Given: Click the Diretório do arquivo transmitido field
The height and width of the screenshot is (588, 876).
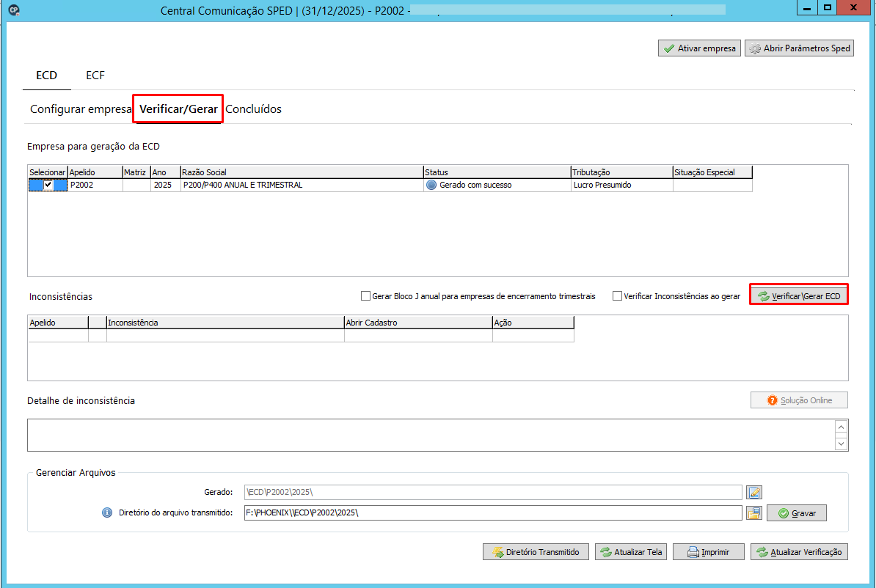Looking at the screenshot, I should coord(493,512).
